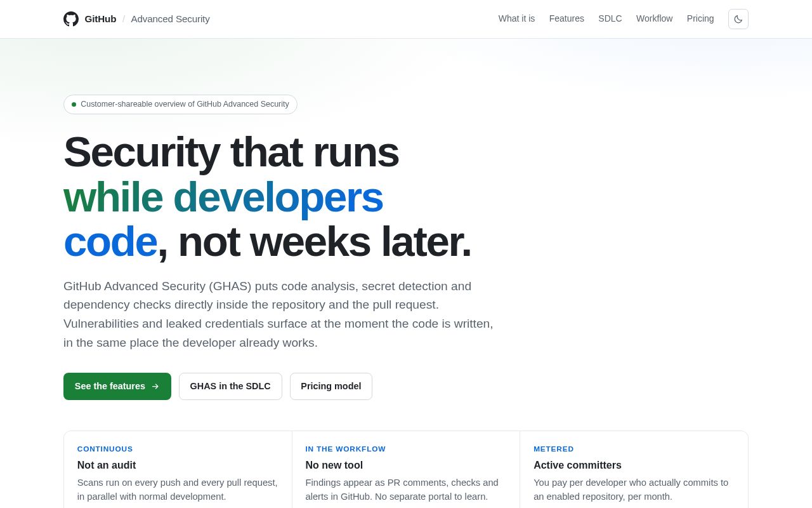Click the GitHub octocat logo
This screenshot has width=812, height=508.
click(71, 19)
